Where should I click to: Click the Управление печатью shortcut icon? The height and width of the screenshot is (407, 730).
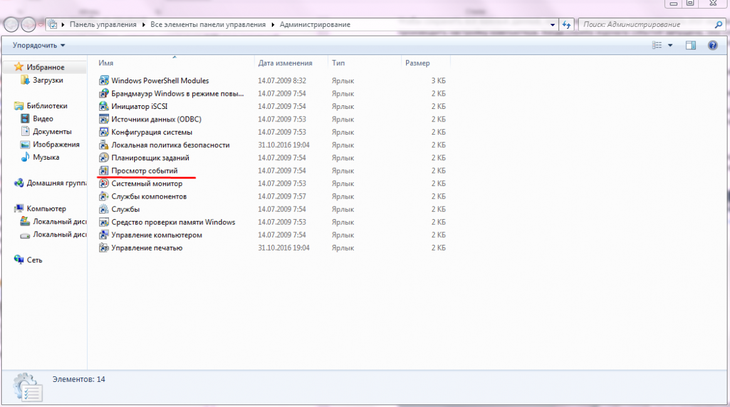(104, 248)
